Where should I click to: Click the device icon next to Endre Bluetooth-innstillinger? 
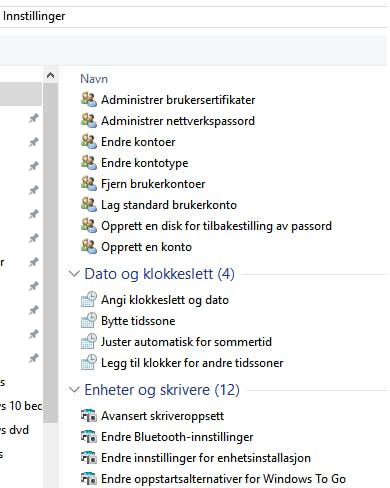pos(89,437)
